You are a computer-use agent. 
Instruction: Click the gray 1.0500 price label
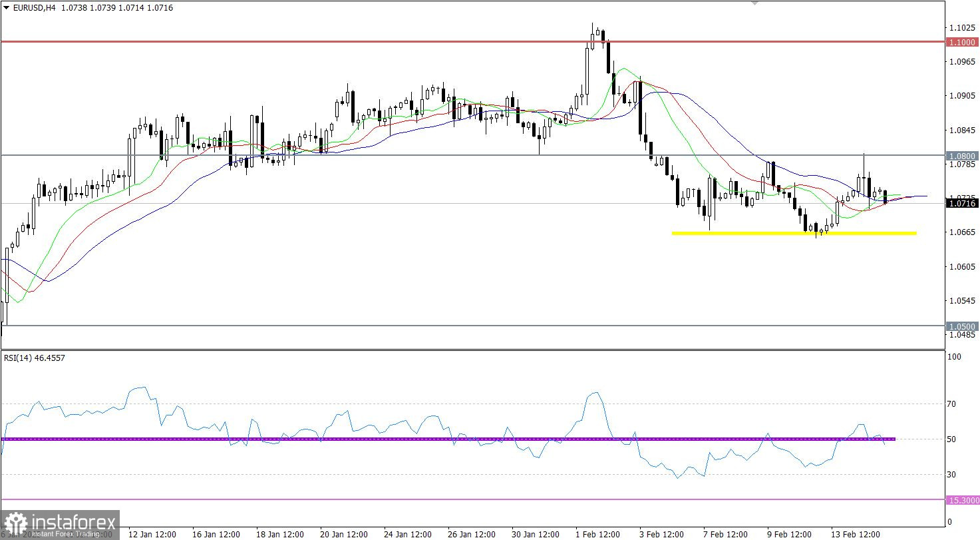[x=962, y=326]
